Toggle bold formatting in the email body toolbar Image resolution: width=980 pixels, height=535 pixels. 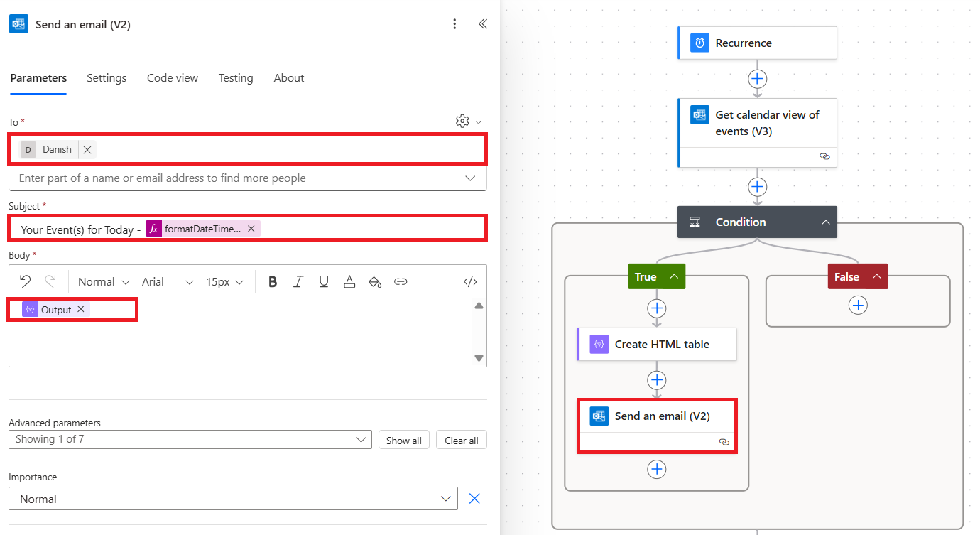pos(273,281)
